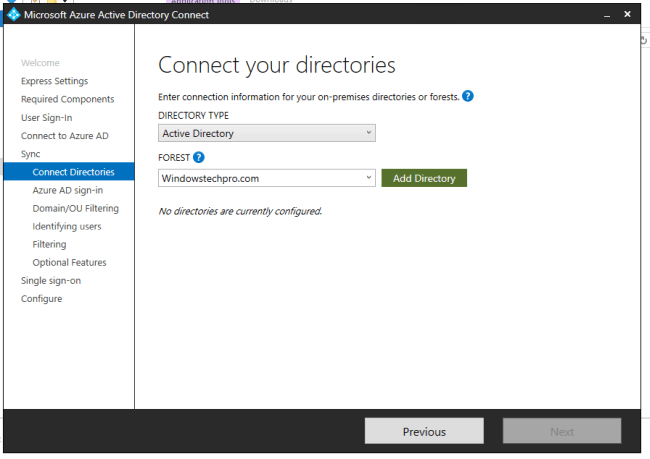Go to Express Settings step

pos(54,81)
